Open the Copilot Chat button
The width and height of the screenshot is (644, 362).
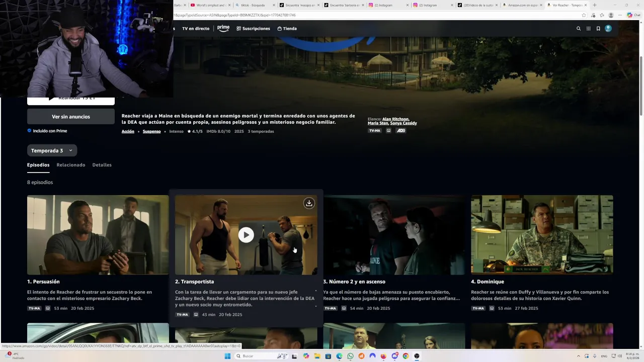pyautogui.click(x=633, y=15)
